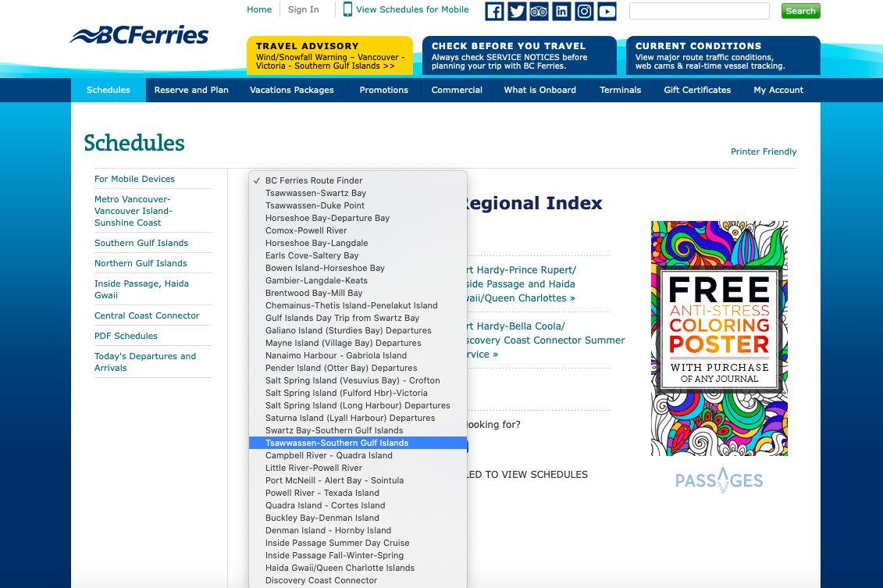Viewport: 883px width, 588px height.
Task: Open the Current Conditions banner
Action: coord(723,55)
